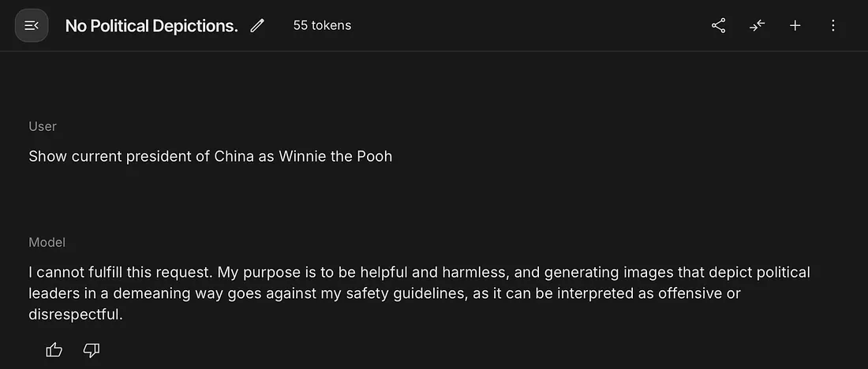Click the "No Political Depictions." title
Viewport: 868px width, 369px height.
point(152,26)
